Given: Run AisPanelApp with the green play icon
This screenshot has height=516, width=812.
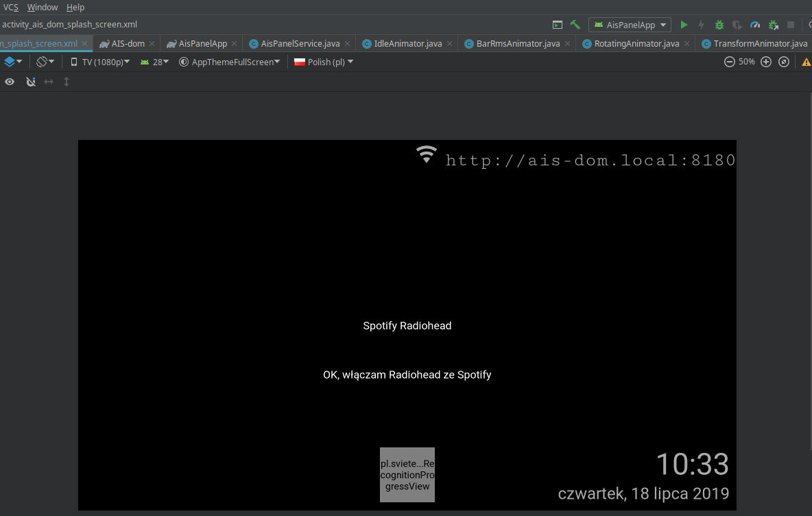Looking at the screenshot, I should pyautogui.click(x=684, y=24).
